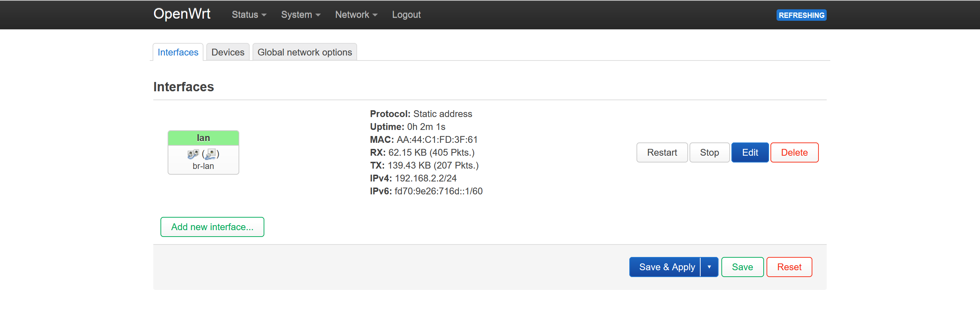This screenshot has width=980, height=325.
Task: Click the OpenWrt logo text
Action: [182, 14]
